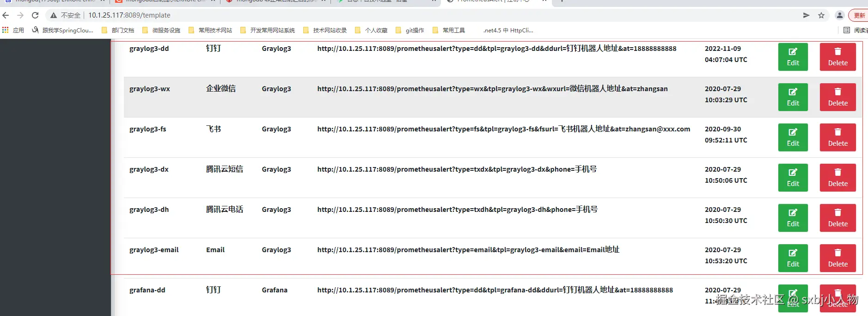Select the graylog3-dh template name
The height and width of the screenshot is (316, 868).
(149, 210)
